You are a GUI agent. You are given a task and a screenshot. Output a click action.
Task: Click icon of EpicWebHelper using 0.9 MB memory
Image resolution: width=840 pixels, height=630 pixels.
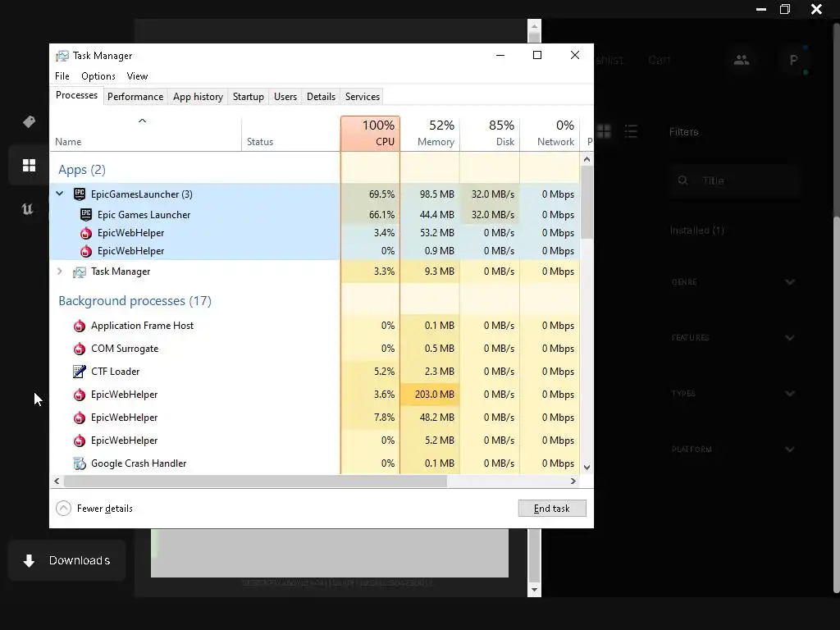pyautogui.click(x=85, y=251)
